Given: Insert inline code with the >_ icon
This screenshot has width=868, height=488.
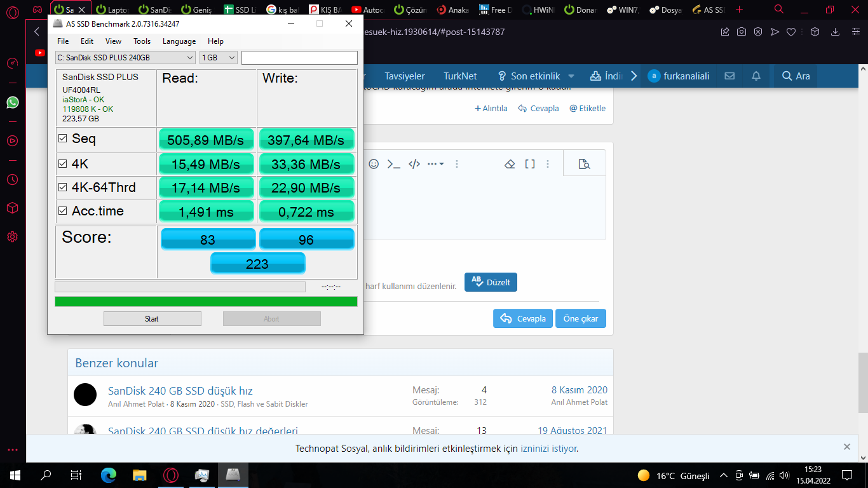Looking at the screenshot, I should [394, 164].
